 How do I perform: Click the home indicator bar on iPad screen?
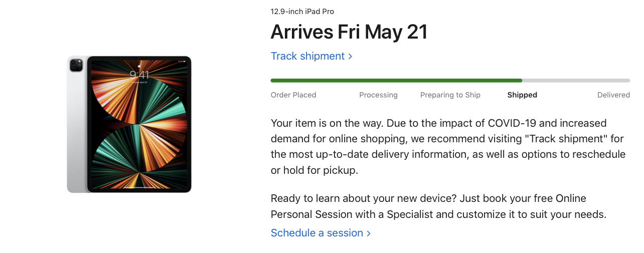tap(139, 188)
